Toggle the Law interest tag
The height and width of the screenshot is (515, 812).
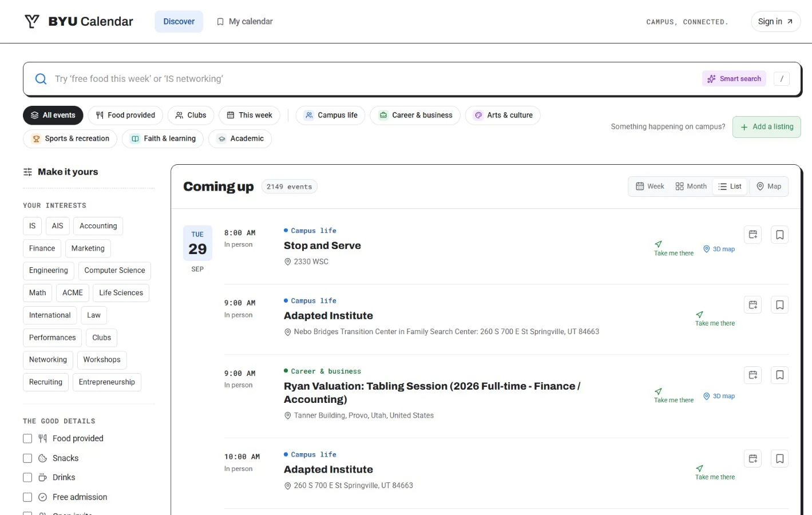click(x=94, y=315)
